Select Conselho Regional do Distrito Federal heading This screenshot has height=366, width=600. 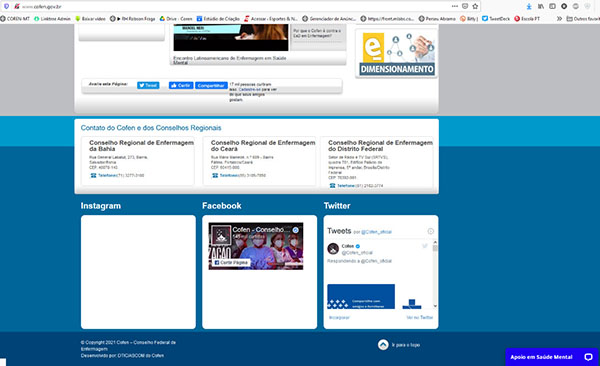click(380, 145)
